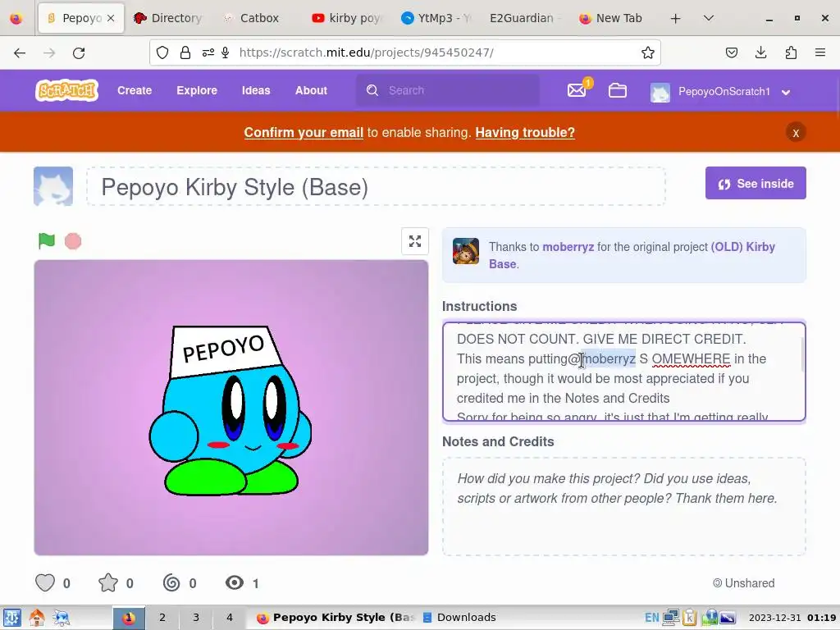Open the About menu item
Viewport: 840px width, 630px height.
pos(311,90)
